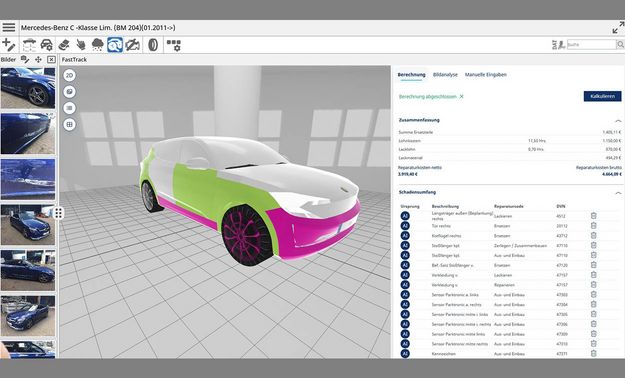Click the grid view round button
The width and height of the screenshot is (625, 378).
pyautogui.click(x=69, y=124)
